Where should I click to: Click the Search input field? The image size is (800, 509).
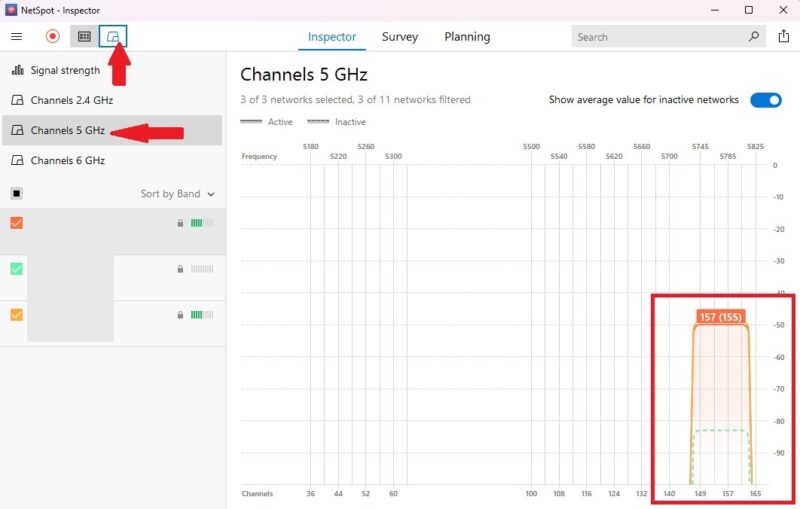(x=660, y=37)
